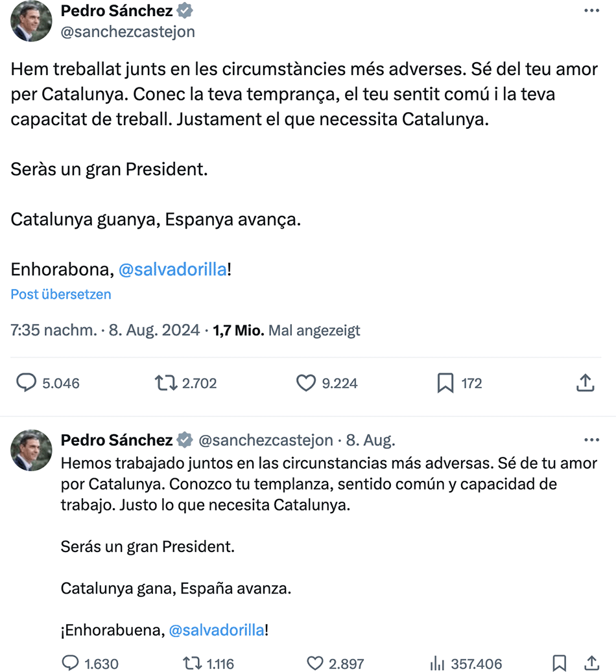Click "Post übersetzen" translate link
Screen dimensions: 616x672
(x=61, y=294)
